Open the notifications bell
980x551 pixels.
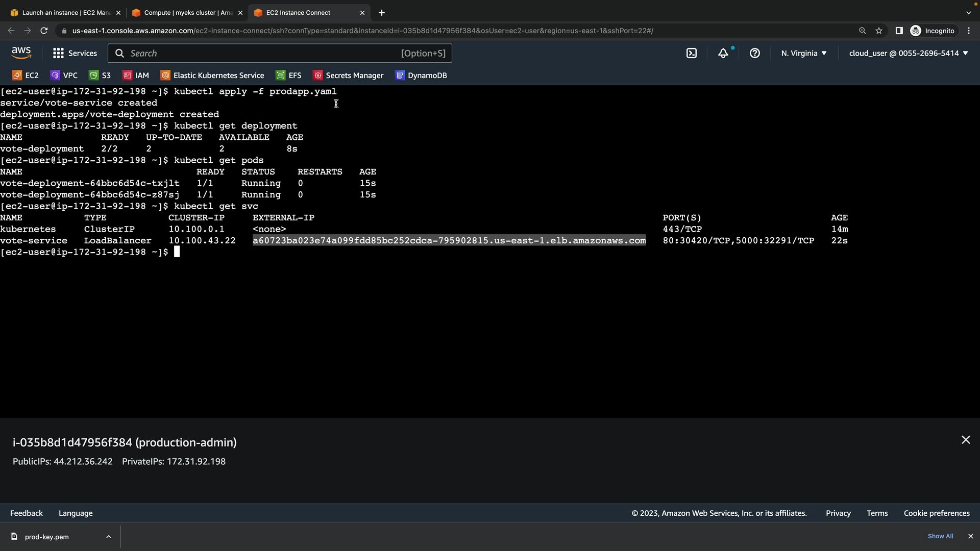pos(723,53)
